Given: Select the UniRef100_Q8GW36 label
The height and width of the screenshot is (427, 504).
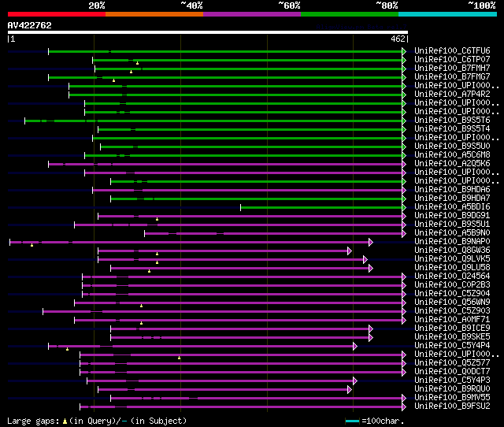Looking at the screenshot, I should [x=452, y=251].
